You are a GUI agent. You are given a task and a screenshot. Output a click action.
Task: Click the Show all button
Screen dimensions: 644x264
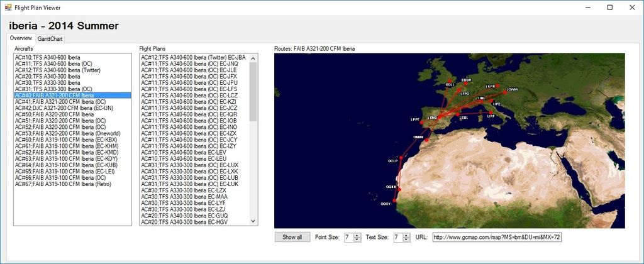[292, 238]
